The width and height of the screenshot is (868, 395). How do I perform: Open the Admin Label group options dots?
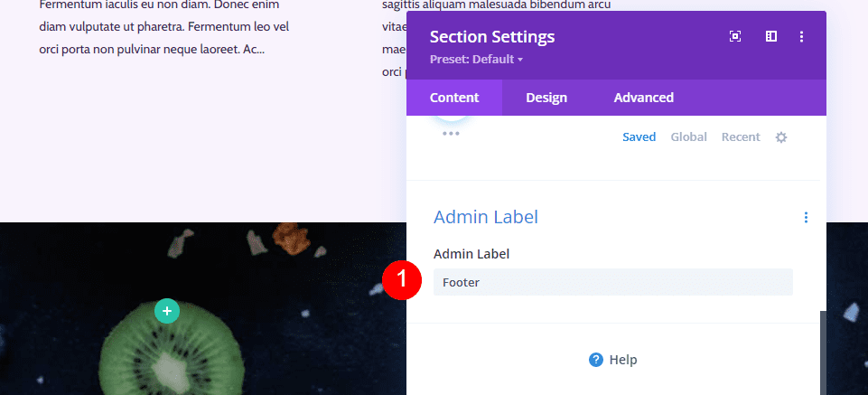pos(806,217)
